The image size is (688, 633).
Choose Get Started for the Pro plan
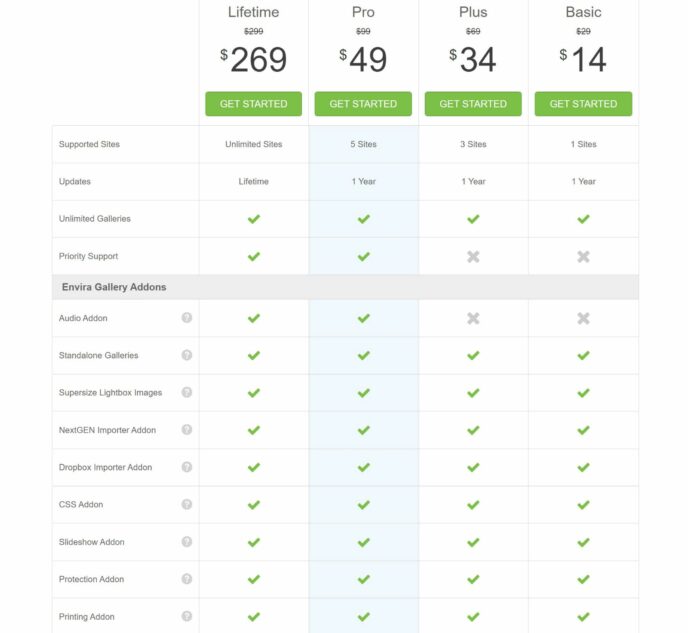(x=363, y=104)
